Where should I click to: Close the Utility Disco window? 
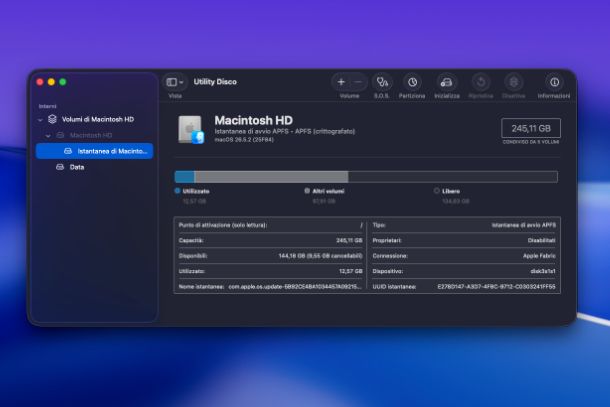[x=40, y=82]
